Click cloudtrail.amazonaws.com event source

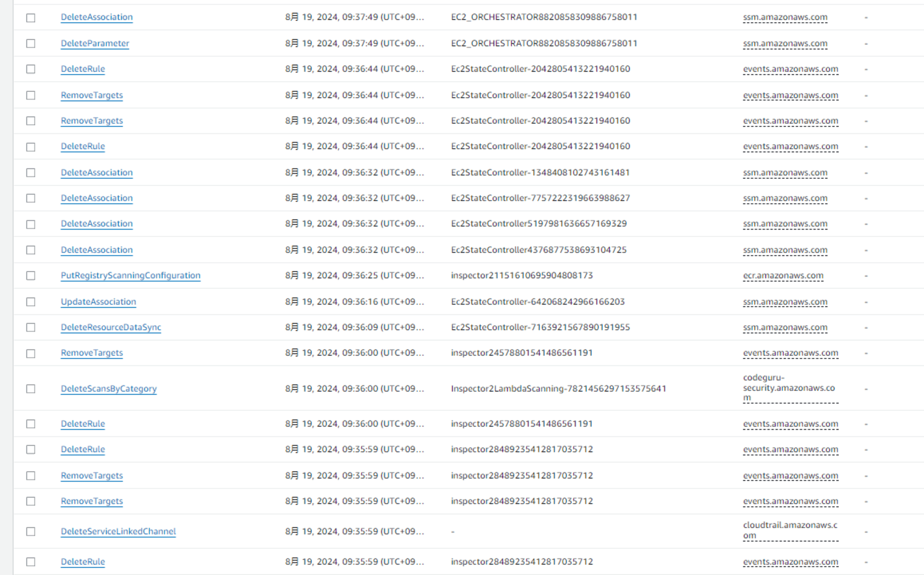click(790, 531)
